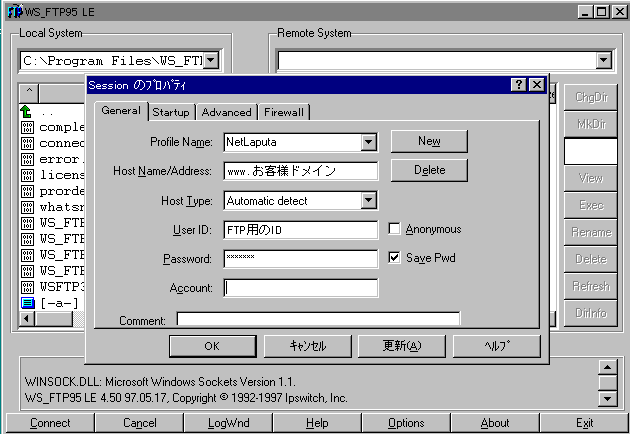Viewport: 630px width, 434px height.
Task: Uncheck the Save Pwd checkbox
Action: point(394,257)
